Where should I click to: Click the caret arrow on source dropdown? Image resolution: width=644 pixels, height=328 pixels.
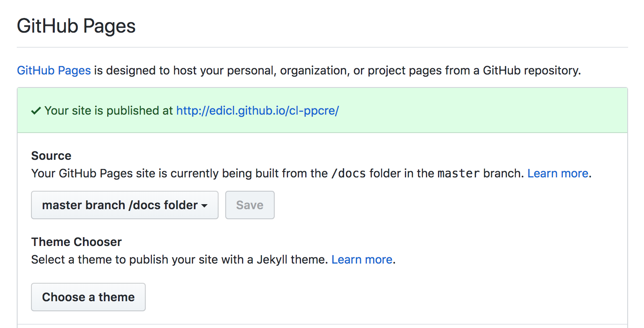[204, 206]
